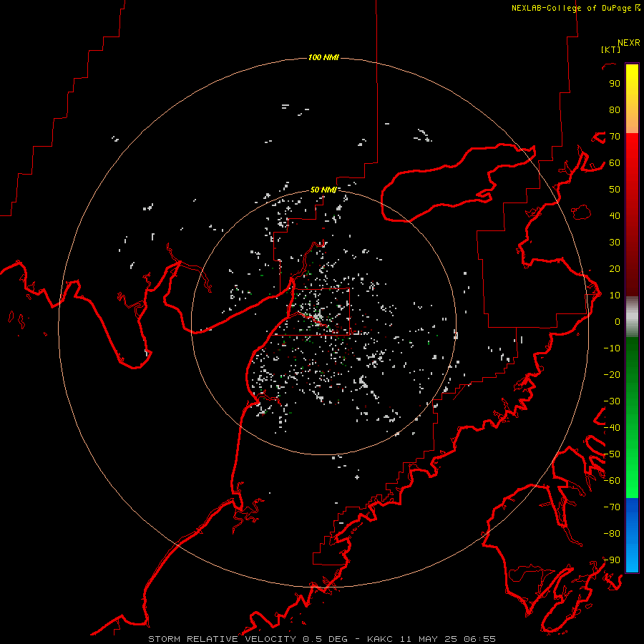The height and width of the screenshot is (644, 644).
Task: Click the -80 value on velocity scale
Action: tap(612, 534)
